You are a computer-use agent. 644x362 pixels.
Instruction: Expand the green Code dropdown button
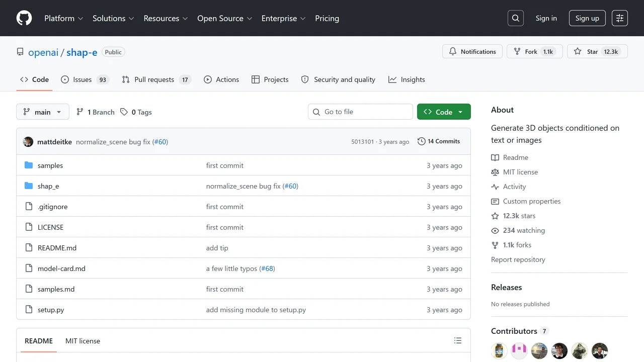444,112
